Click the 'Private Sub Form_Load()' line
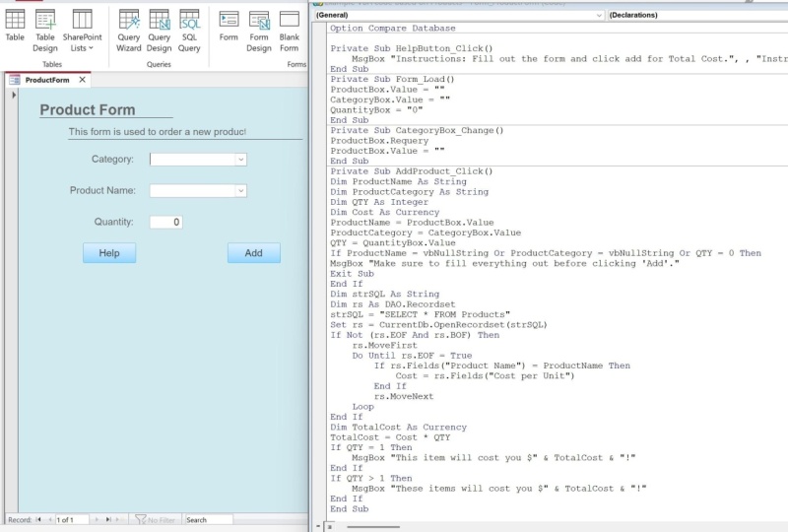 tap(392, 79)
